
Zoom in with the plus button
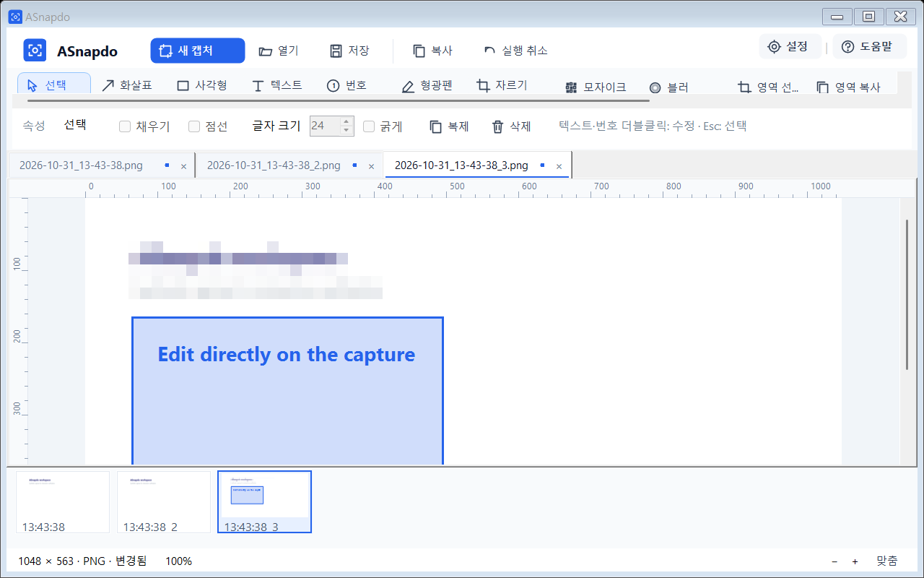coord(855,561)
